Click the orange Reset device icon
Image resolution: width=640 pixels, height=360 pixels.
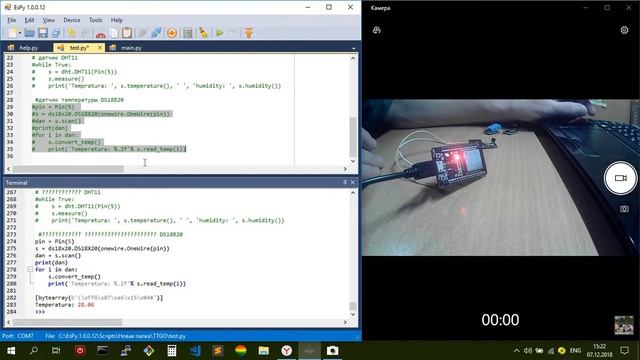point(172,33)
